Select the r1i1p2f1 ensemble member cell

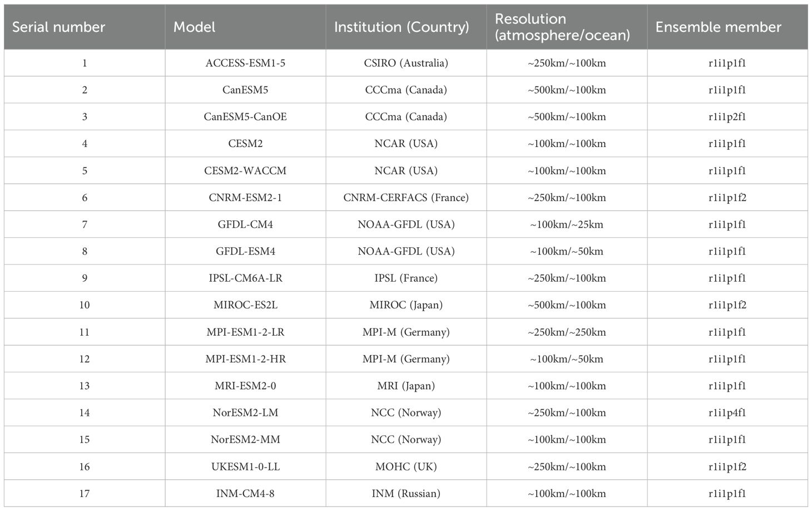click(x=727, y=117)
